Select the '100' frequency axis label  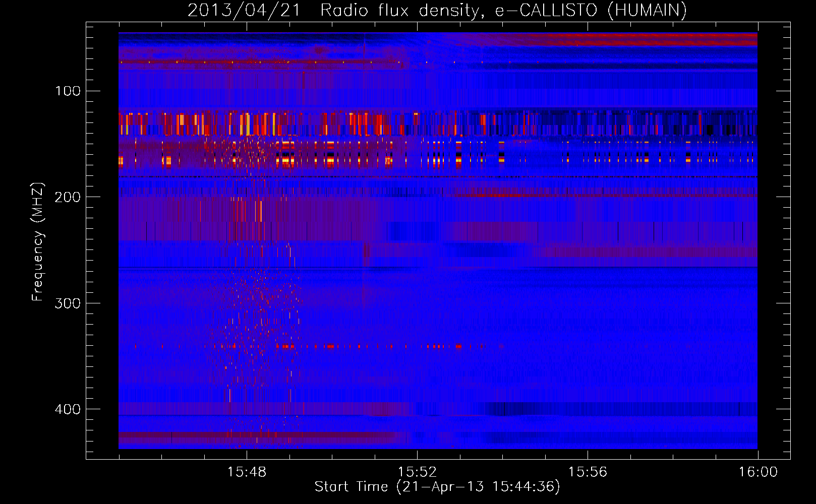point(68,91)
